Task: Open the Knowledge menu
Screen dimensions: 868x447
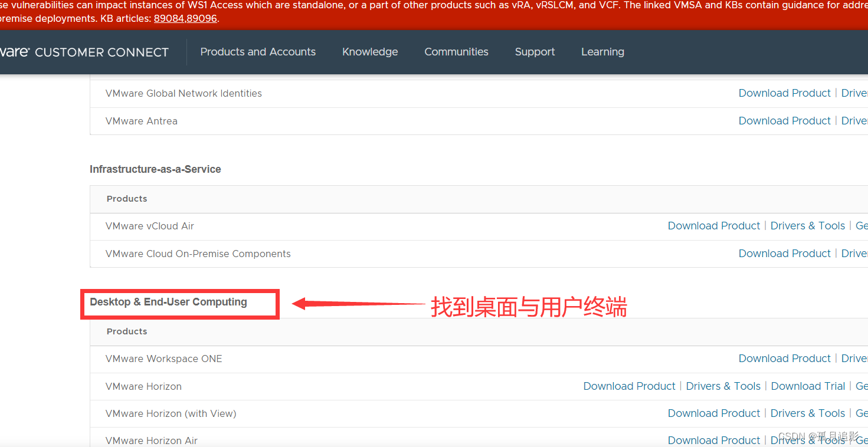Action: [370, 52]
